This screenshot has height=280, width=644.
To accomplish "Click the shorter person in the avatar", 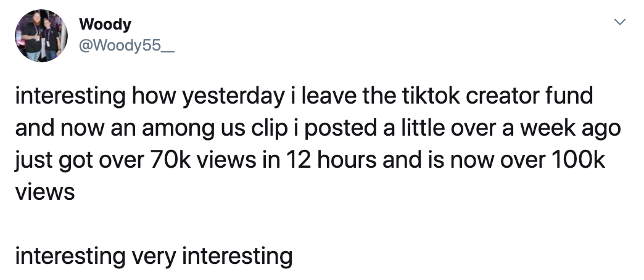I will [x=51, y=40].
